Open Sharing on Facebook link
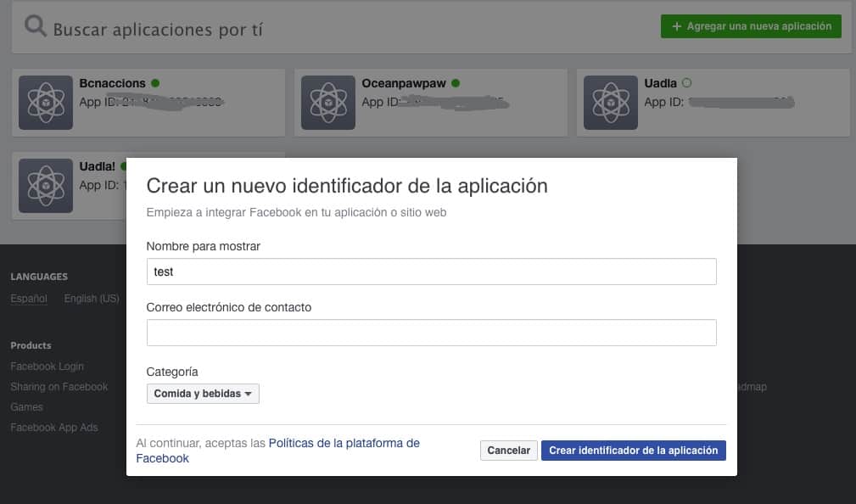This screenshot has width=856, height=504. point(59,387)
